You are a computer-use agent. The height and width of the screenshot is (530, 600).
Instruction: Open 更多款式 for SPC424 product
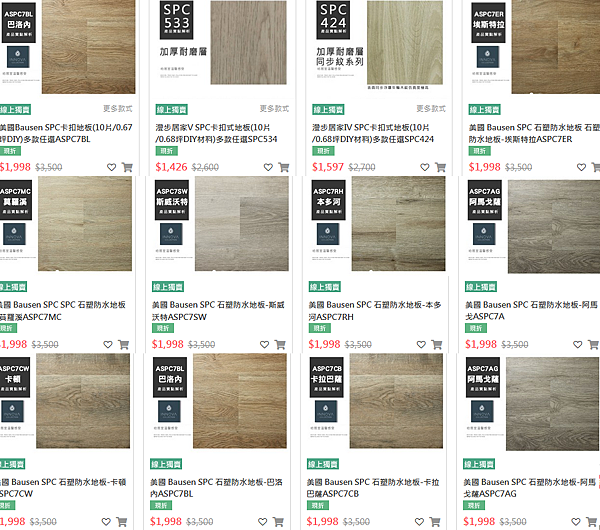coord(431,109)
